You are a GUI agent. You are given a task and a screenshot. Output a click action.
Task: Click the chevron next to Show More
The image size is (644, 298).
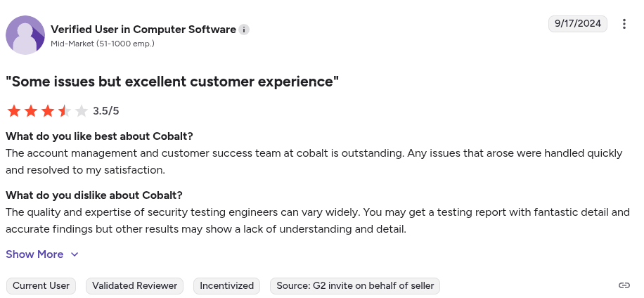click(x=75, y=254)
